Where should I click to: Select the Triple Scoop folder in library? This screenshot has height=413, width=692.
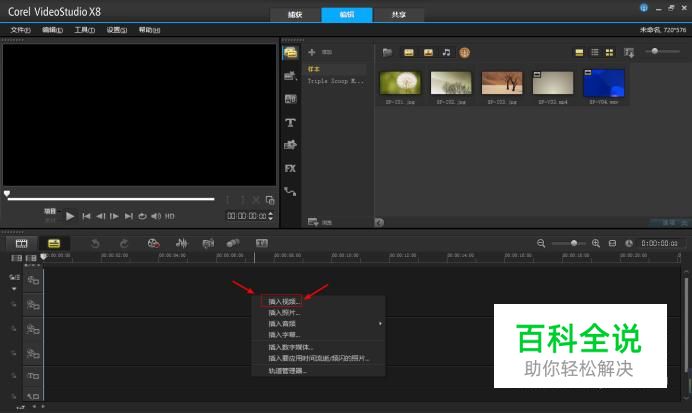coord(335,81)
